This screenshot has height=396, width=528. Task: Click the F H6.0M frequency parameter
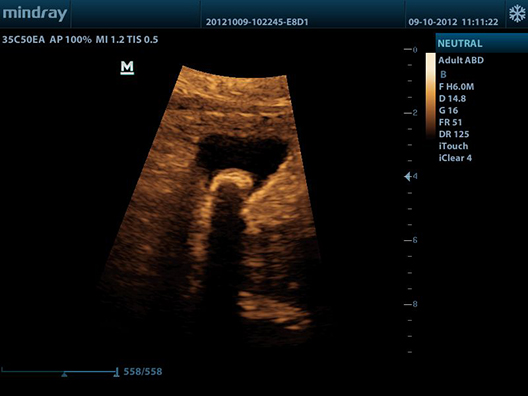point(456,87)
